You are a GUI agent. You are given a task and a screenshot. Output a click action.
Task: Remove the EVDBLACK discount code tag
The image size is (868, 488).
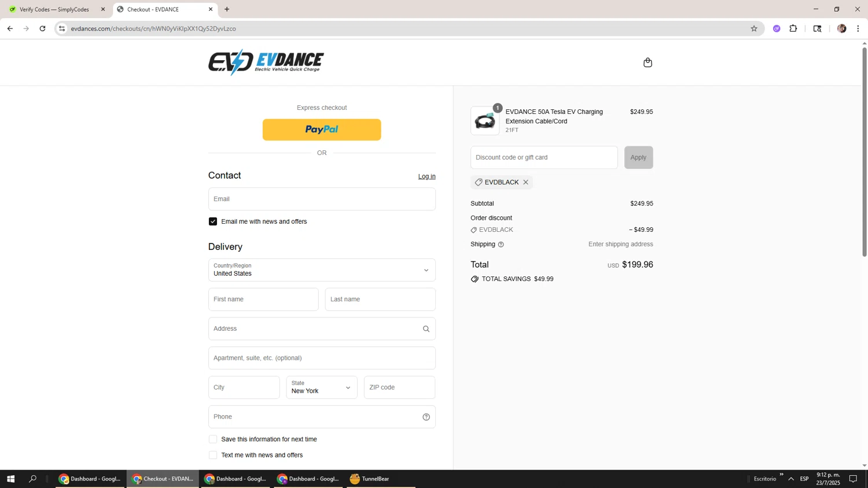click(x=525, y=182)
